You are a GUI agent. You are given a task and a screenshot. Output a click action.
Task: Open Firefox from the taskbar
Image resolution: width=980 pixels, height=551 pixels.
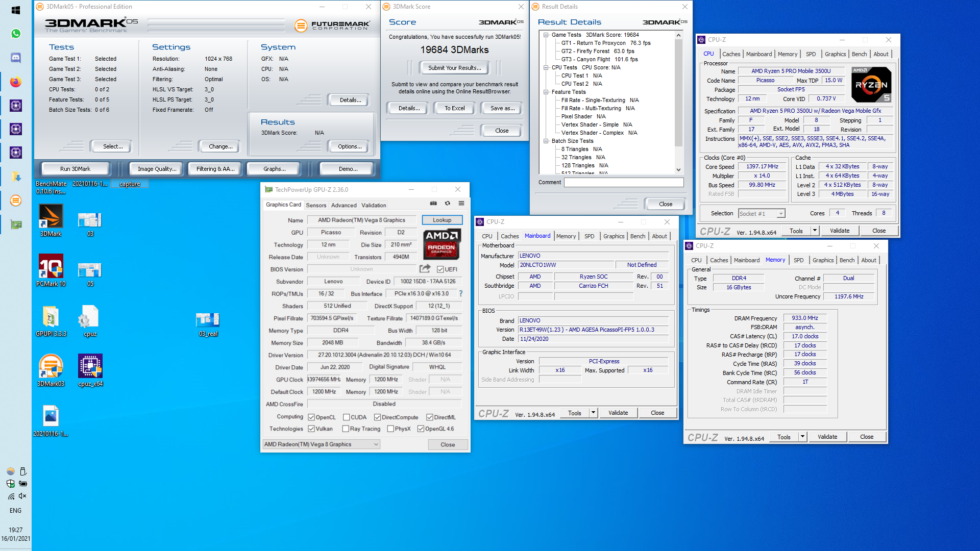point(16,82)
